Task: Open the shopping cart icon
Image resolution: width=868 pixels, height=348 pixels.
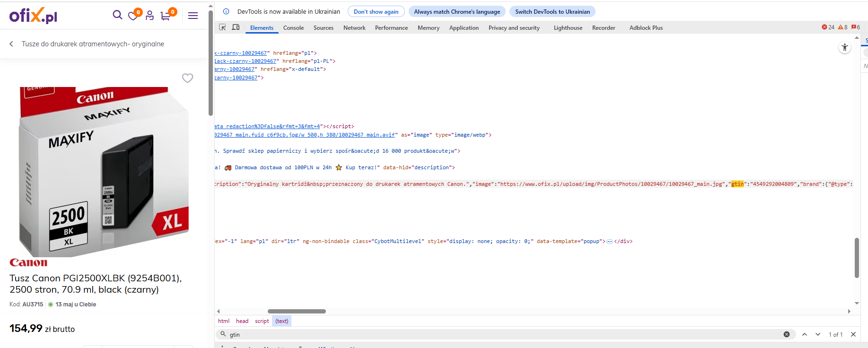Action: [x=166, y=16]
